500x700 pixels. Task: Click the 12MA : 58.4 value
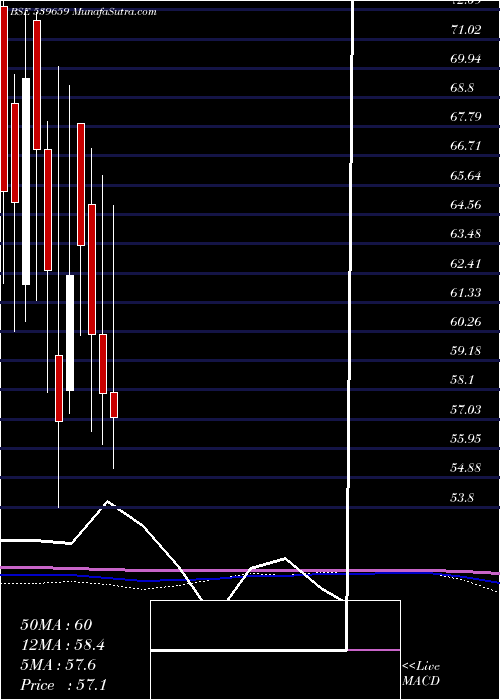coord(63,645)
